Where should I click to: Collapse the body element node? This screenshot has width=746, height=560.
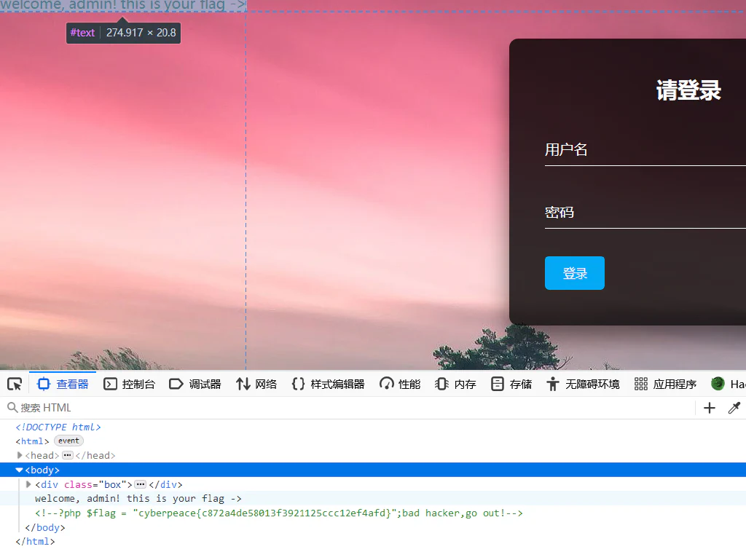(x=20, y=470)
